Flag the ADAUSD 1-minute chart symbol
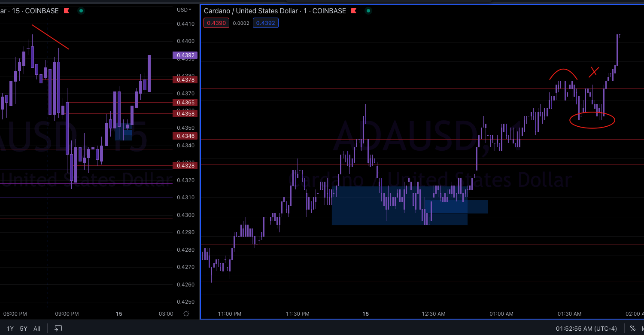Viewport: 644px width, 335px height. click(353, 11)
